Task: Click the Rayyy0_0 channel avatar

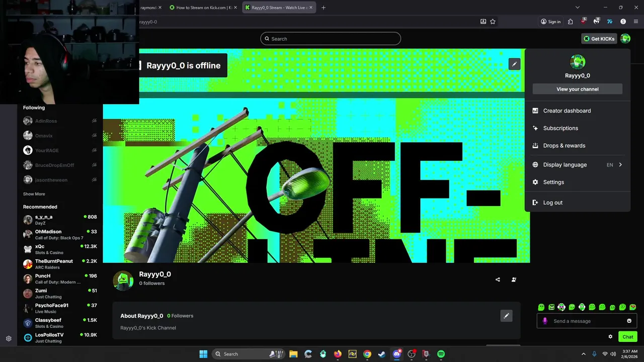Action: [x=123, y=281]
